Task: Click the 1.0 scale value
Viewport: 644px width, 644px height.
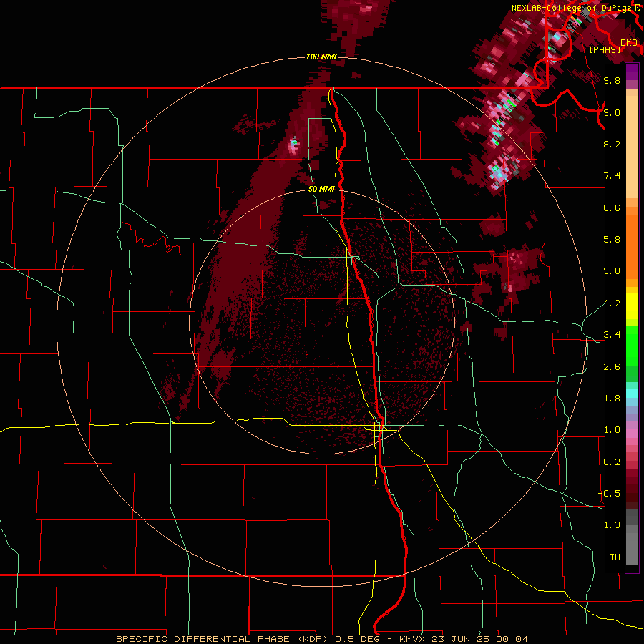Action: coord(612,430)
